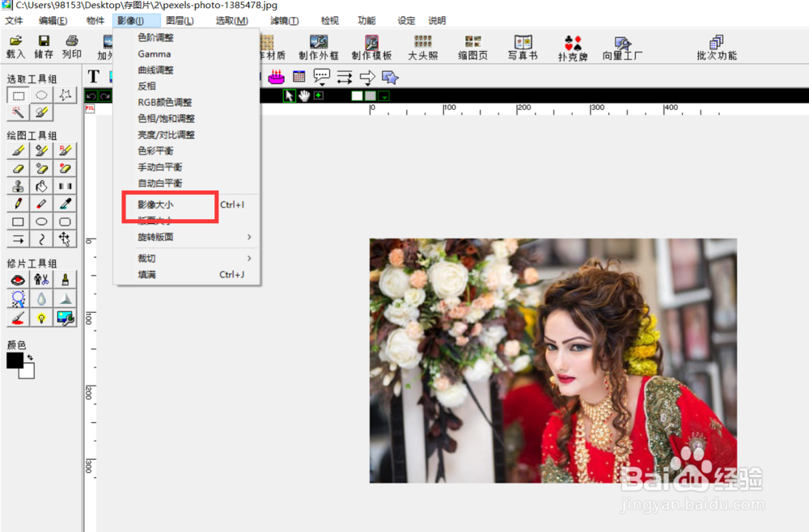The width and height of the screenshot is (809, 532).
Task: Select the paint bucket fill tool
Action: click(41, 186)
